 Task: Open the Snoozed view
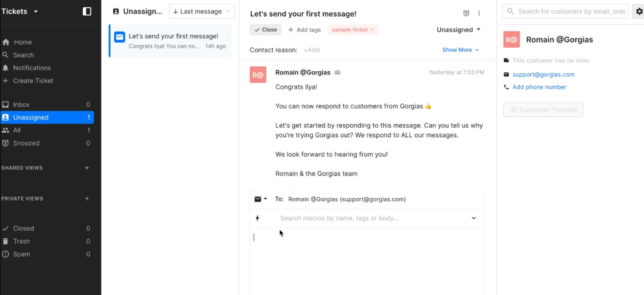(47, 143)
